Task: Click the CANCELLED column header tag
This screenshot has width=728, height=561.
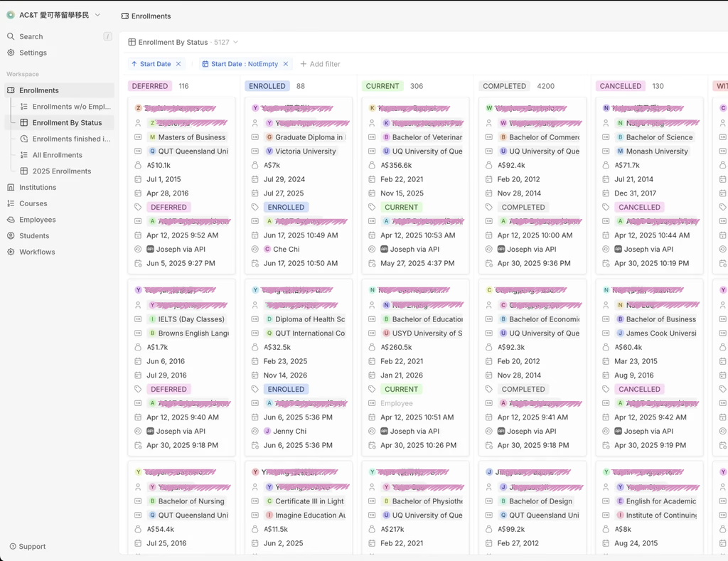Action: coord(621,86)
